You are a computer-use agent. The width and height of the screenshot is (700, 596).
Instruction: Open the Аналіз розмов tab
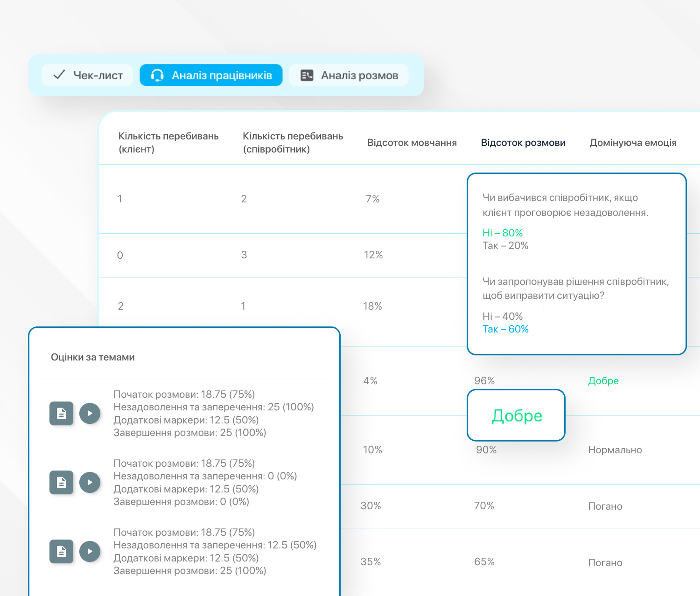tap(349, 75)
